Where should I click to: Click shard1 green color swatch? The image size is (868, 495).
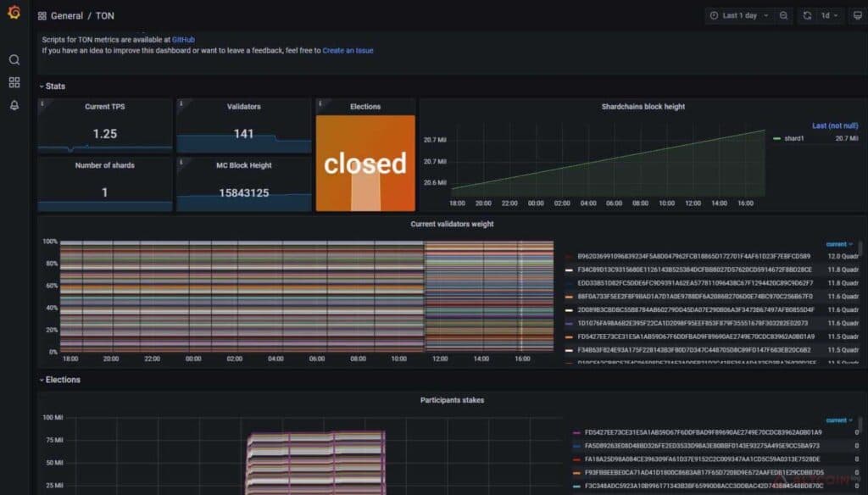tap(776, 138)
